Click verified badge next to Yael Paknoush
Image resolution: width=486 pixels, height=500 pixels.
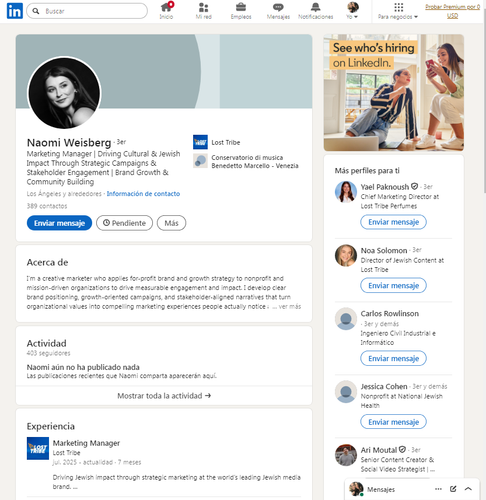coord(414,186)
